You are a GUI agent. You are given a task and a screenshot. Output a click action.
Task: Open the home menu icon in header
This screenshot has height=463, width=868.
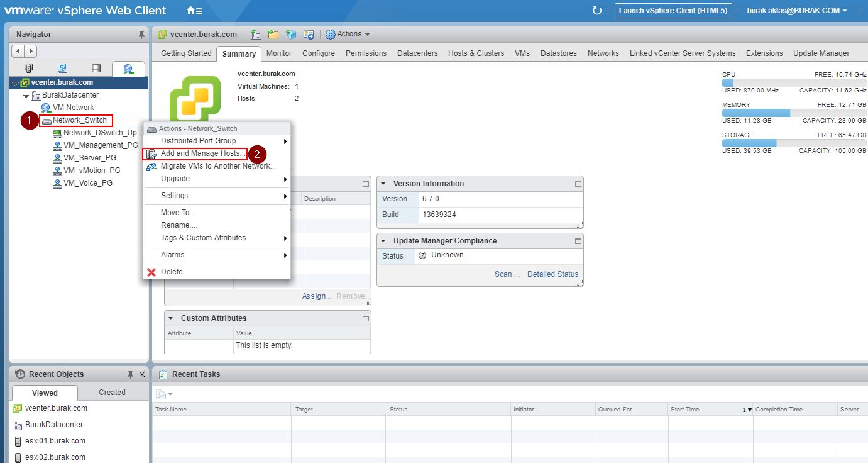pyautogui.click(x=194, y=11)
